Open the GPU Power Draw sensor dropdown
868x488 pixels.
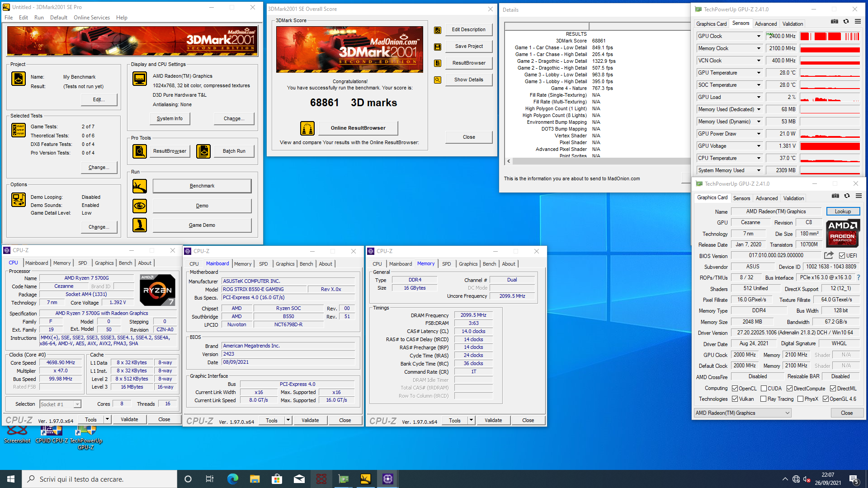[x=759, y=134]
